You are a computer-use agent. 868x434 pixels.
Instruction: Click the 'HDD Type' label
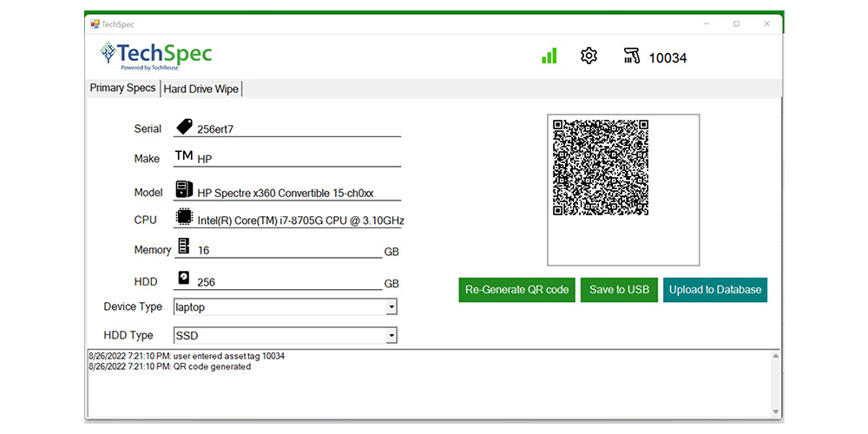point(128,335)
